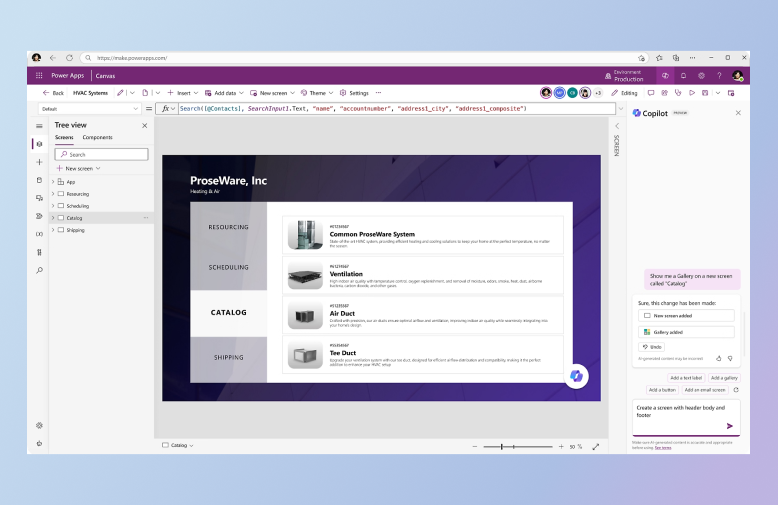Open the header settings gear icon
Viewport: 778px width, 505px height.
click(x=701, y=75)
